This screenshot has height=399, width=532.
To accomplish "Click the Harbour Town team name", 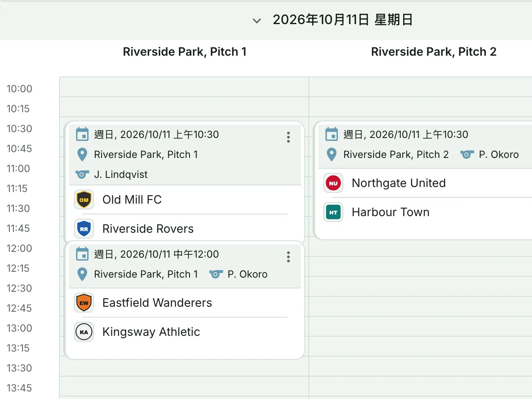I will pos(391,212).
